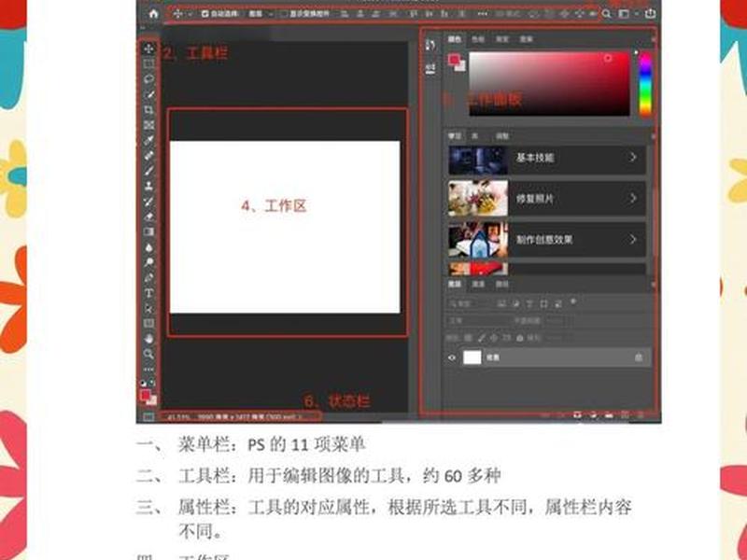
Task: Toggle the layer filtering switch
Action: point(573,301)
